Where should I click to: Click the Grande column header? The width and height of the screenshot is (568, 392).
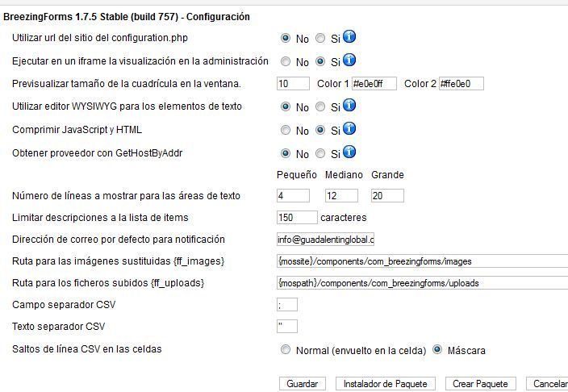coord(387,175)
